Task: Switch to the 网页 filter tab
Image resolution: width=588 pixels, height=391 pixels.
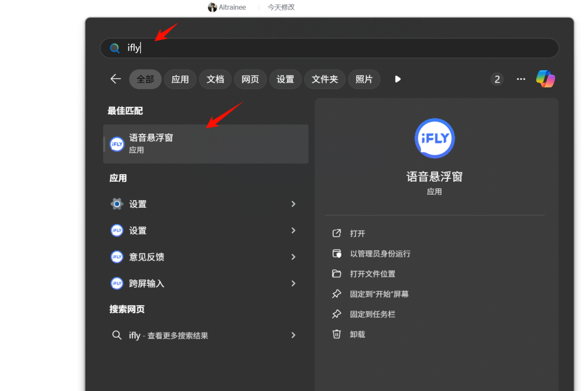Action: [250, 79]
